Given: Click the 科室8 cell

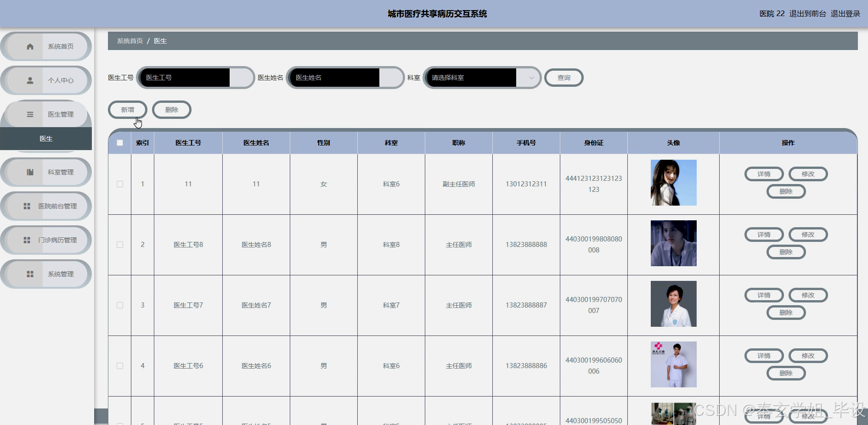Looking at the screenshot, I should click(x=391, y=245).
